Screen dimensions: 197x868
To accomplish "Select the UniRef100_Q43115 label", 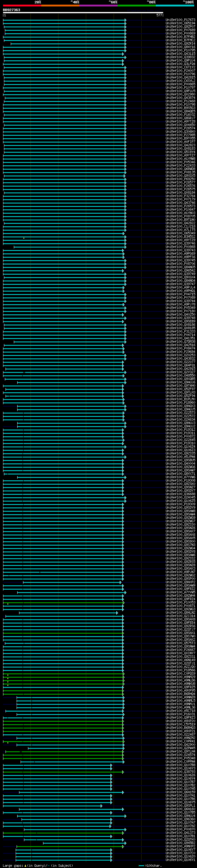I will (x=180, y=54).
